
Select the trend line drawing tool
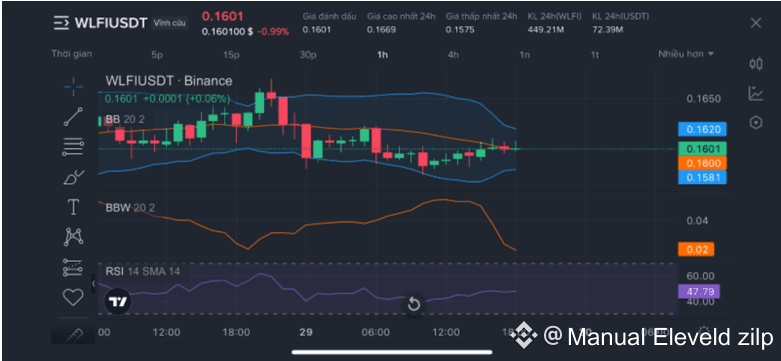click(73, 116)
